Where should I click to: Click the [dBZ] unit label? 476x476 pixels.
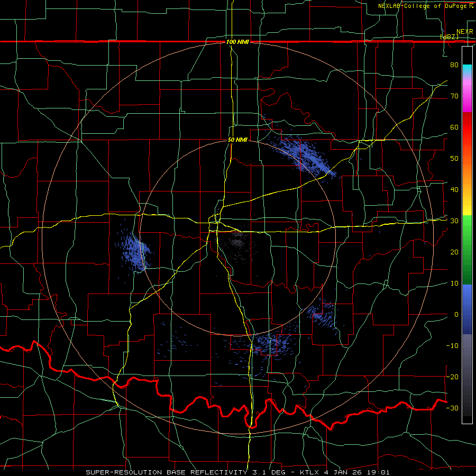449,36
